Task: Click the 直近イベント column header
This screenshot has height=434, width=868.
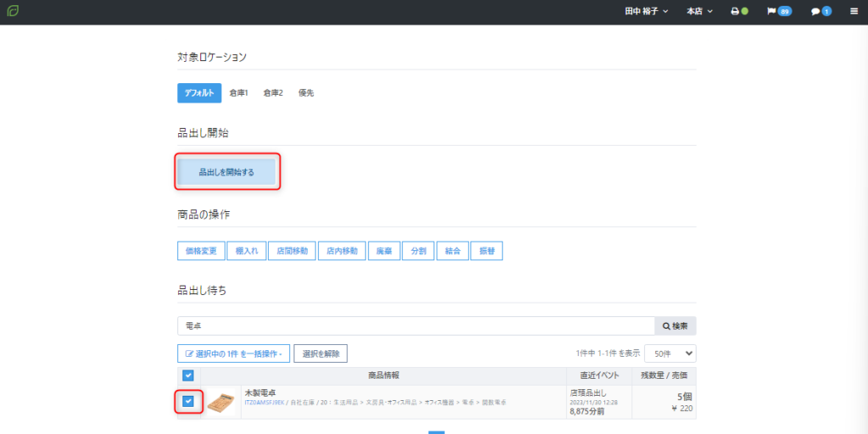Action: coord(599,376)
